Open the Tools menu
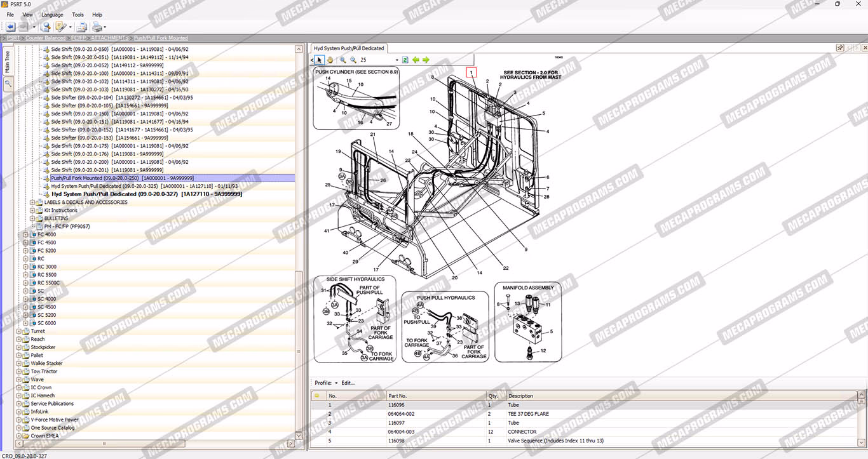The width and height of the screenshot is (868, 459). pyautogui.click(x=78, y=15)
